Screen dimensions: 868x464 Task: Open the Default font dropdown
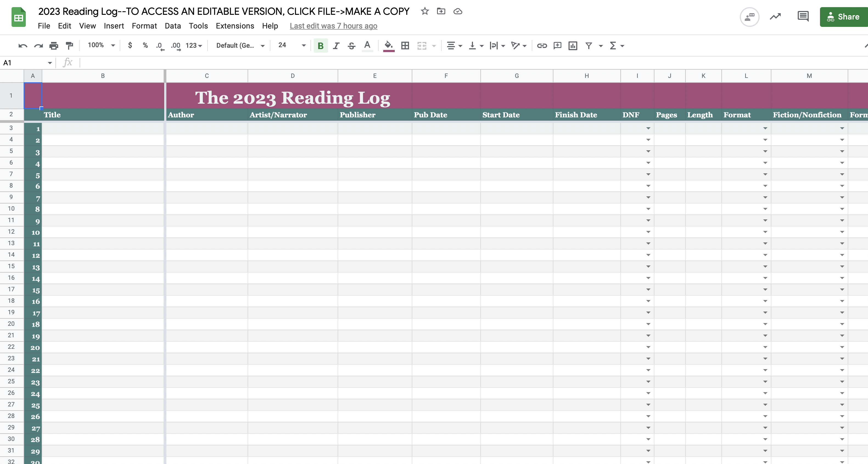(240, 46)
